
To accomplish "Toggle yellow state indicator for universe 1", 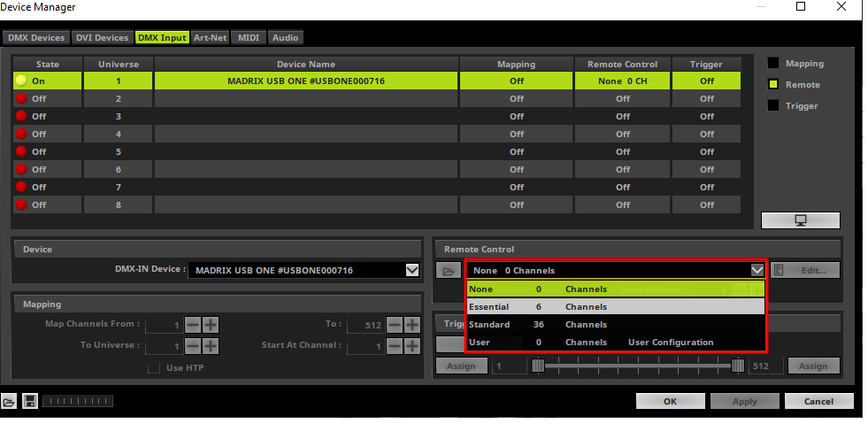I will 21,81.
